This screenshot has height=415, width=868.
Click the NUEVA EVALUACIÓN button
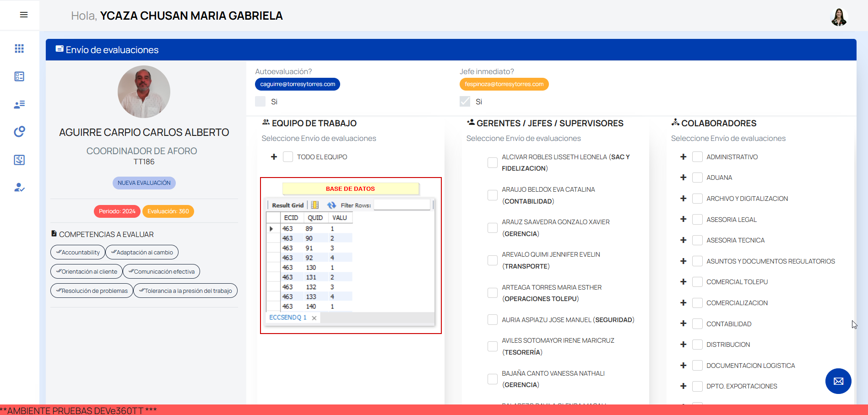click(144, 183)
